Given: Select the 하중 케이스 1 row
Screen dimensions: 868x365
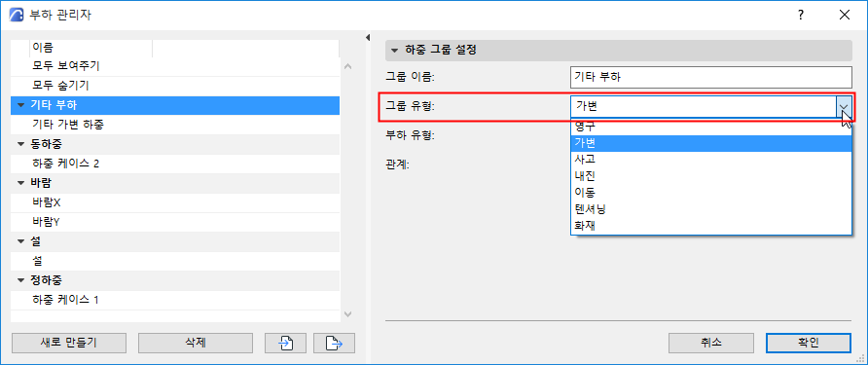Looking at the screenshot, I should (x=175, y=300).
